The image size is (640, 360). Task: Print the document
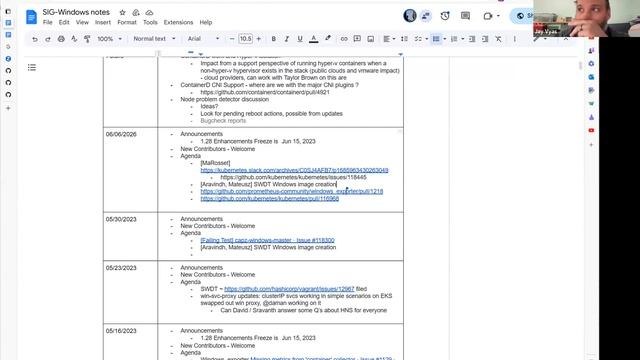pos(61,39)
